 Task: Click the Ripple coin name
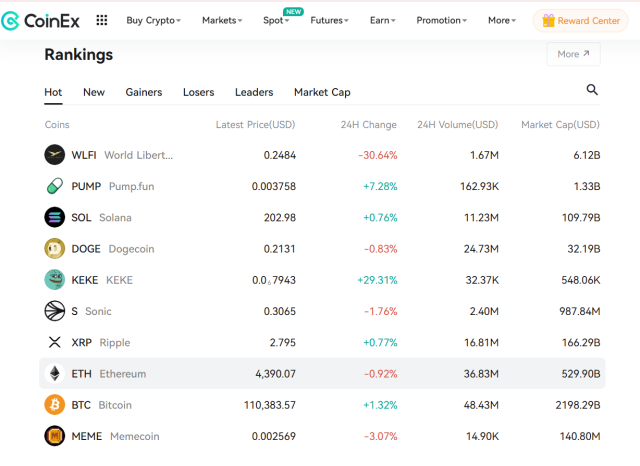click(x=115, y=343)
